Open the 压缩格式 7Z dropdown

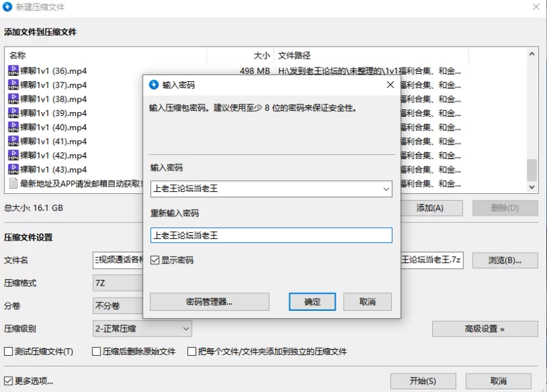point(118,283)
